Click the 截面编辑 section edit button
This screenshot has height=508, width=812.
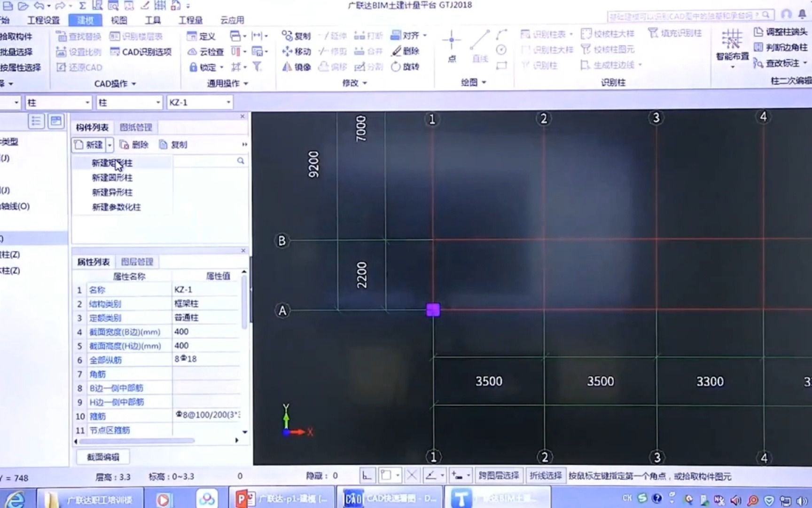[103, 457]
